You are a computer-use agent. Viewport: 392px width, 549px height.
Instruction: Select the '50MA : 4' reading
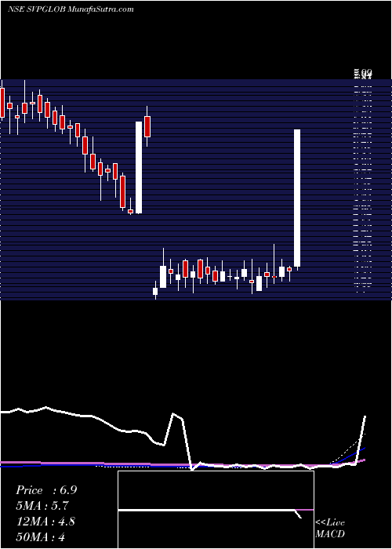click(40, 536)
